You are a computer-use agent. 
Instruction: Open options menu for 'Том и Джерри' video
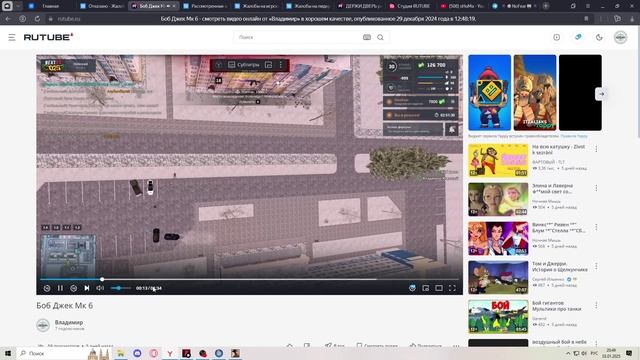click(596, 266)
